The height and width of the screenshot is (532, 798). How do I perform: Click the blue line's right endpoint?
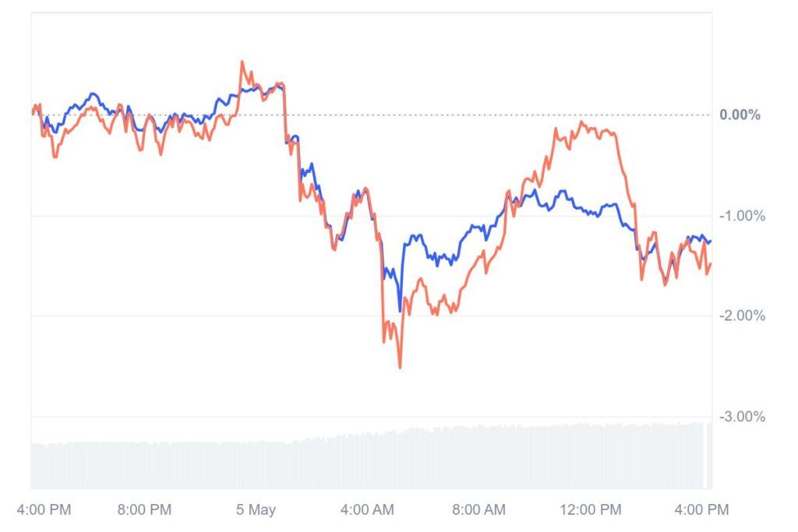pyautogui.click(x=710, y=241)
